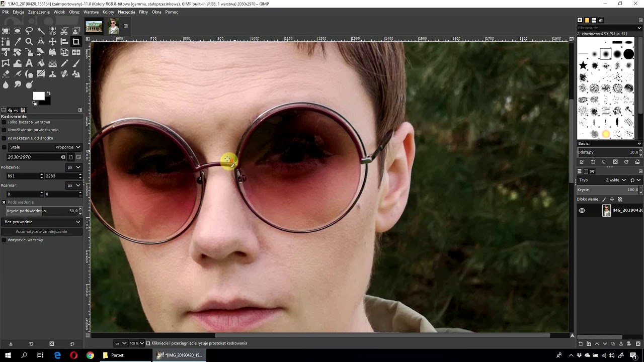Open the Zaznaczenie menu
This screenshot has width=644, height=362.
click(x=39, y=12)
